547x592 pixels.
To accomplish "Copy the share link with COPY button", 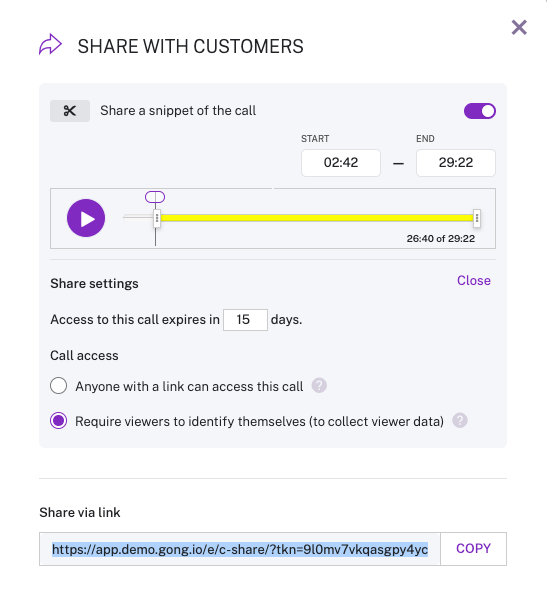I will pyautogui.click(x=473, y=549).
